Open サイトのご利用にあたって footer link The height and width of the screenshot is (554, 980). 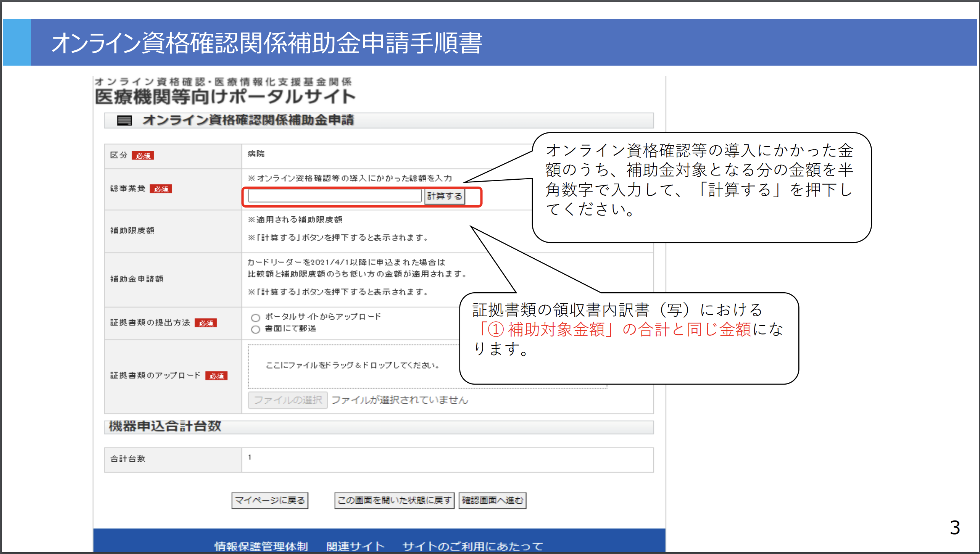point(473,546)
